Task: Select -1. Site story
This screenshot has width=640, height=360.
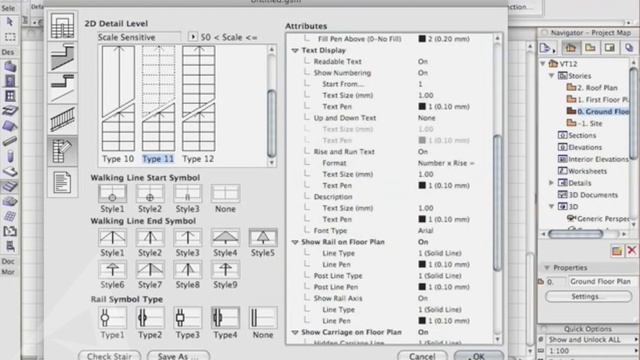Action: point(584,123)
